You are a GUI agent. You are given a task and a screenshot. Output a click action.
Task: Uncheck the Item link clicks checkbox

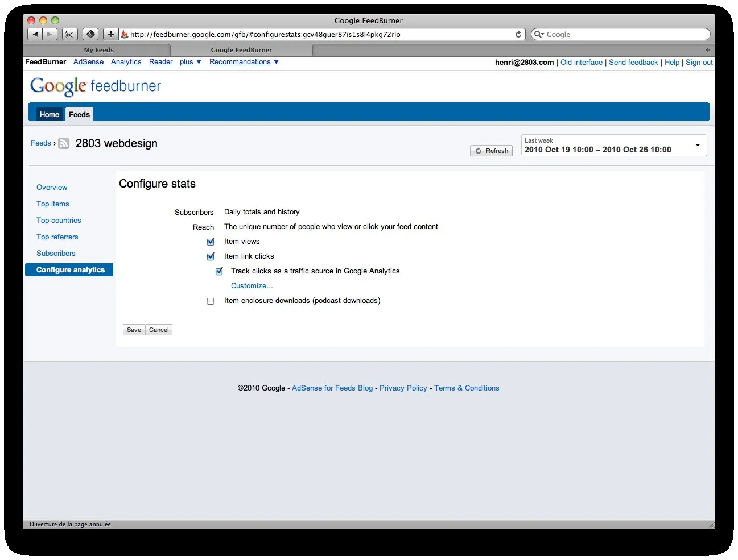(x=211, y=256)
